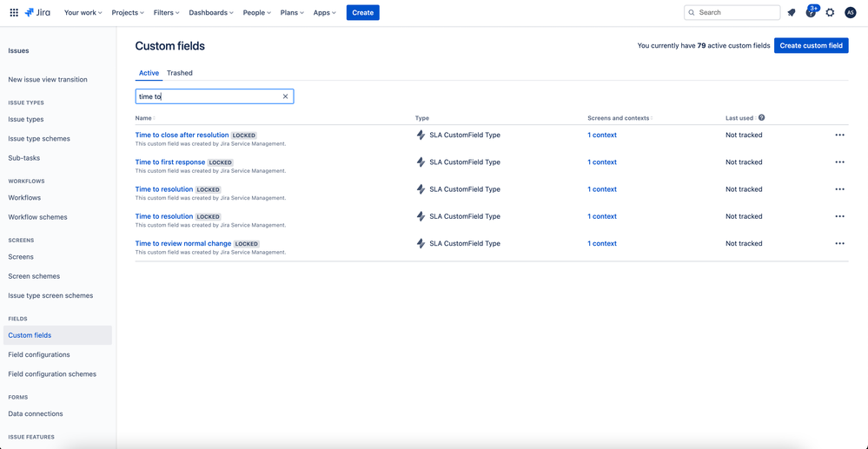Open the Time to close after resolution link

coord(182,135)
